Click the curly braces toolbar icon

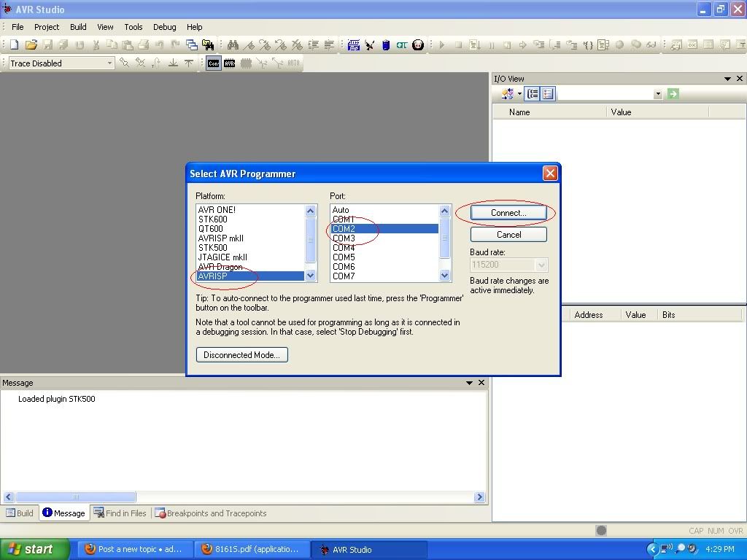click(588, 44)
